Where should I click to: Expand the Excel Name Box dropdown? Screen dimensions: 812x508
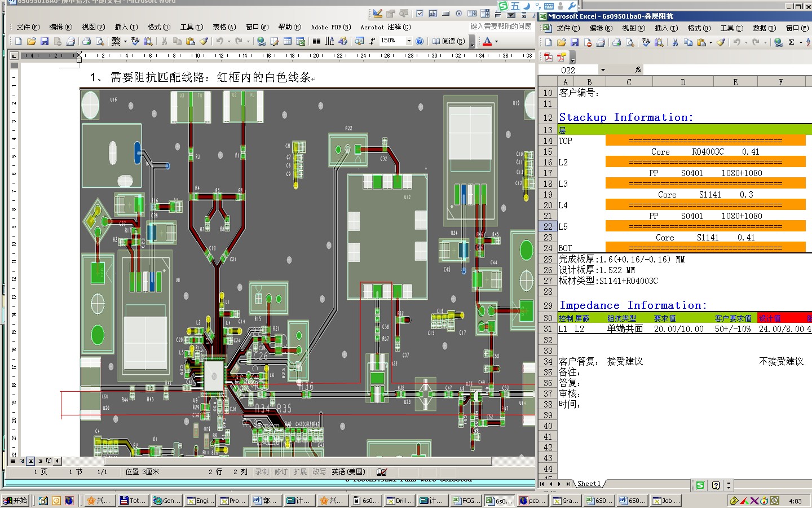pos(603,70)
